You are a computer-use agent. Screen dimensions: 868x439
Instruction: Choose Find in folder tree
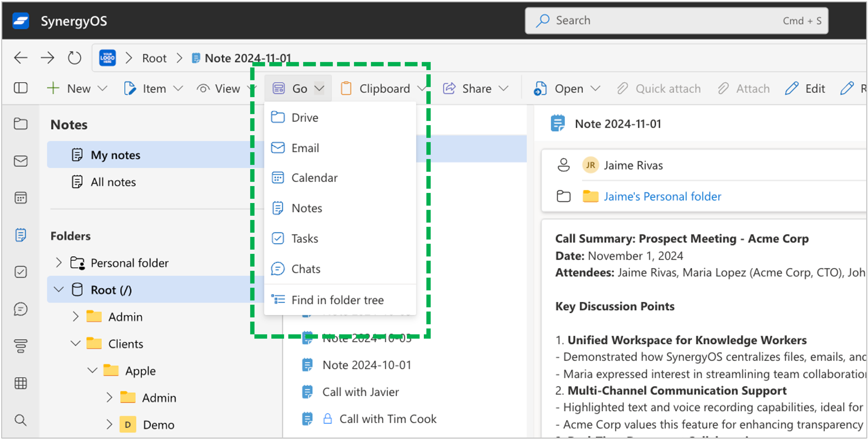[340, 299]
